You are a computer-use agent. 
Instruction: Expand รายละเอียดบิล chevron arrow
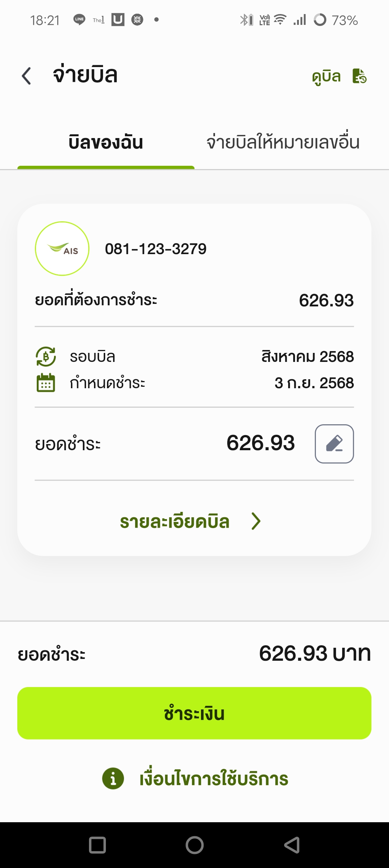[256, 521]
